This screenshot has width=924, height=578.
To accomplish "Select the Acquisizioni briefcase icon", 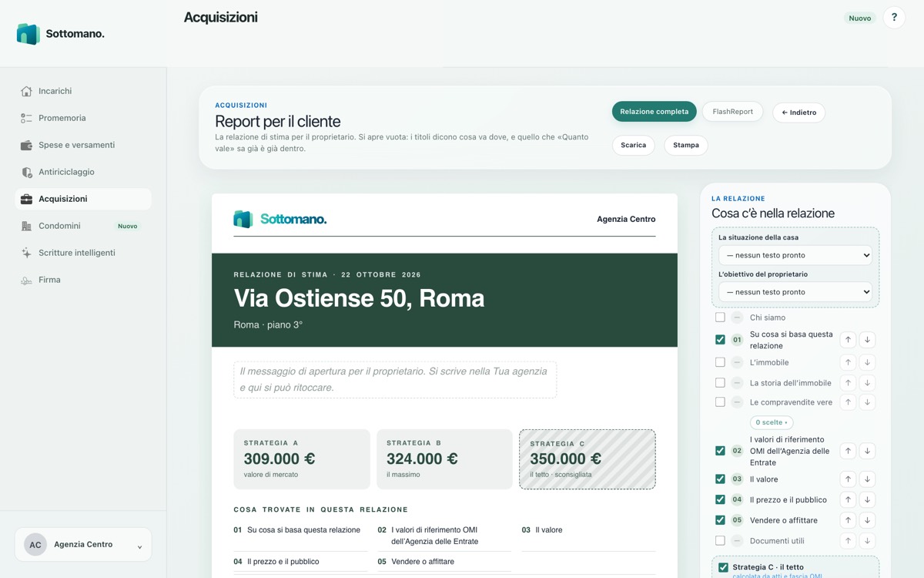I will (x=26, y=199).
